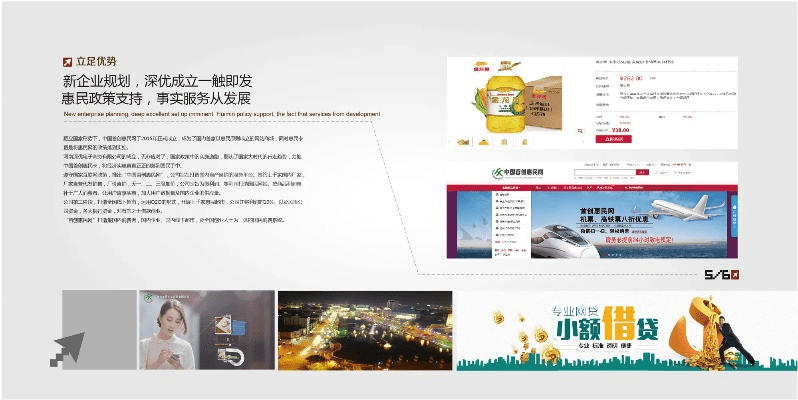Open the gray pixel-arrow thumbnail

(99, 330)
